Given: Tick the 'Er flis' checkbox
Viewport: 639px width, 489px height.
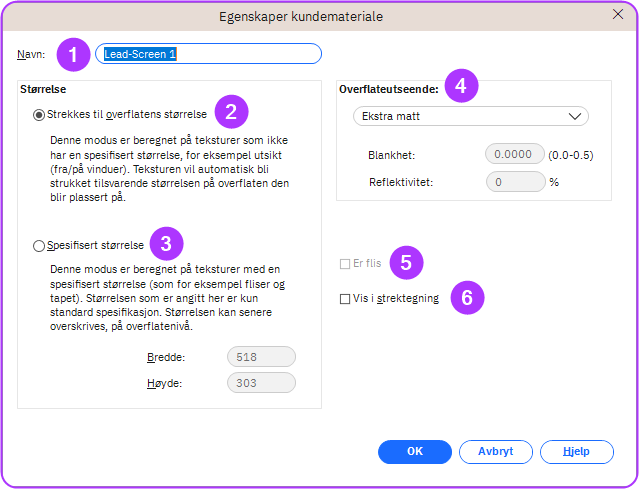Looking at the screenshot, I should coord(345,264).
